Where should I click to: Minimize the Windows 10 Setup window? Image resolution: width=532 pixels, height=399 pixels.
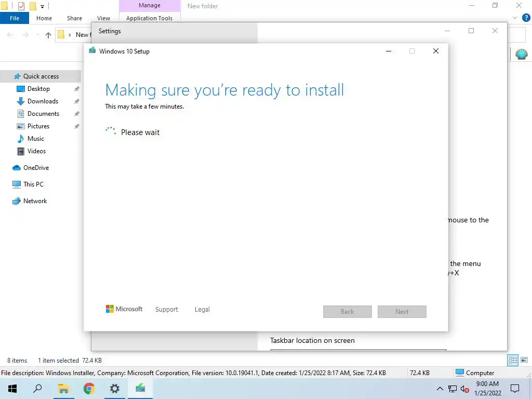(x=389, y=51)
